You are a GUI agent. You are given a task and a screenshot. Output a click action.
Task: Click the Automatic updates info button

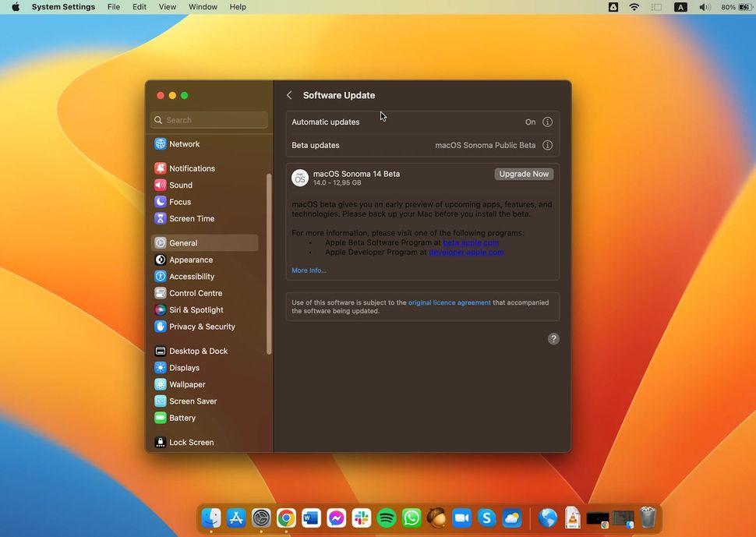tap(547, 122)
